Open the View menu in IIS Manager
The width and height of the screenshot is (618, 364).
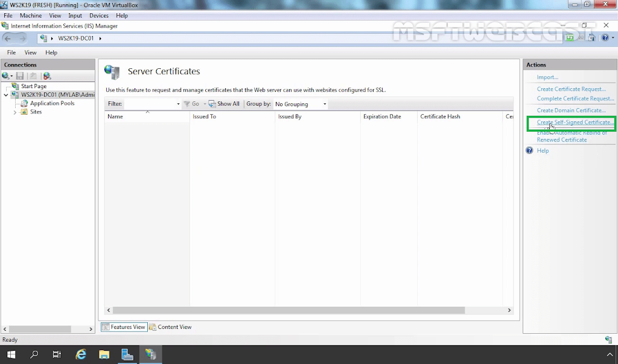point(30,53)
